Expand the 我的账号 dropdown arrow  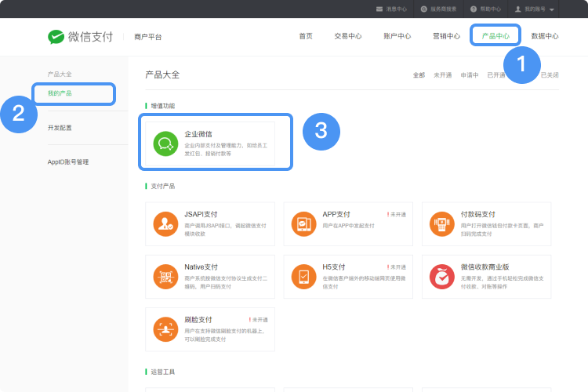click(552, 9)
